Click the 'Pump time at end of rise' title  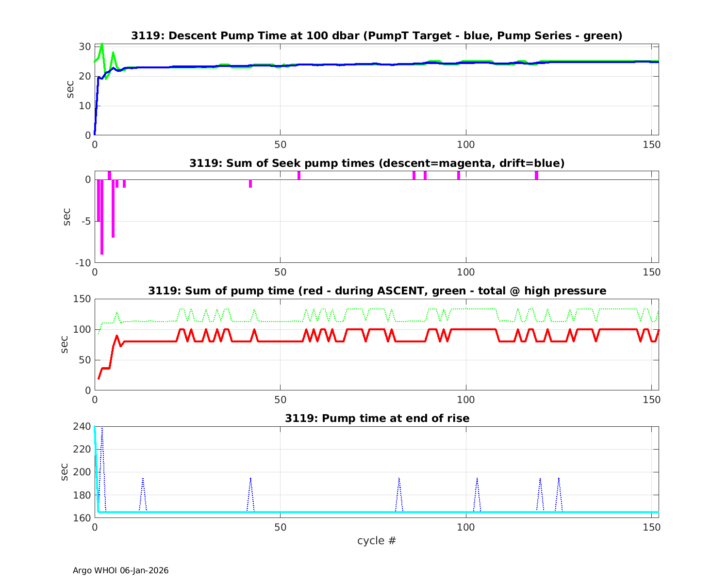coord(377,418)
